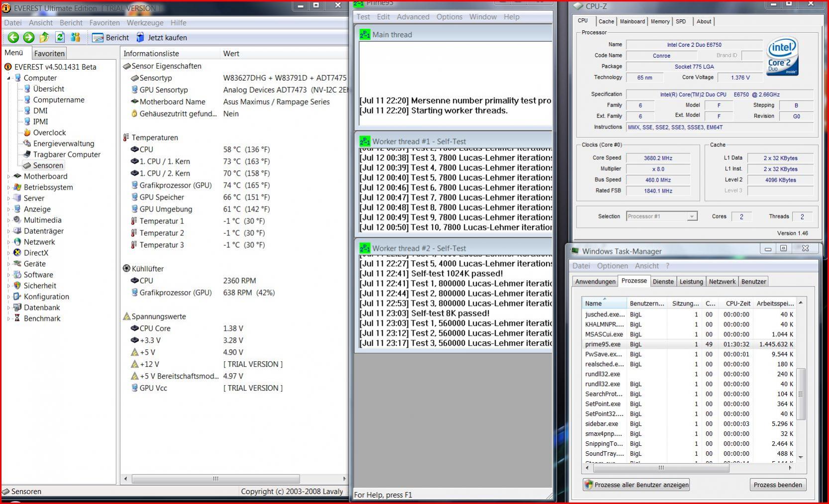Click the Server icon in the tree

pos(17,198)
